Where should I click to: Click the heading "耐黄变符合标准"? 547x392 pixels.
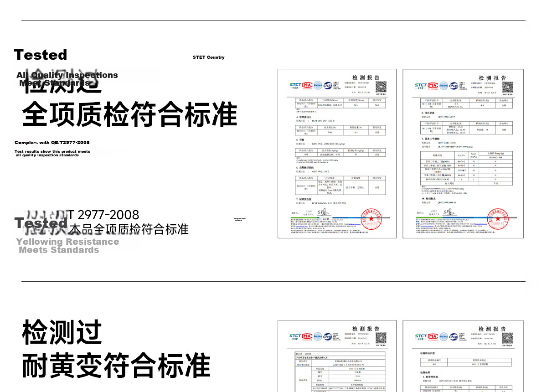point(116,366)
